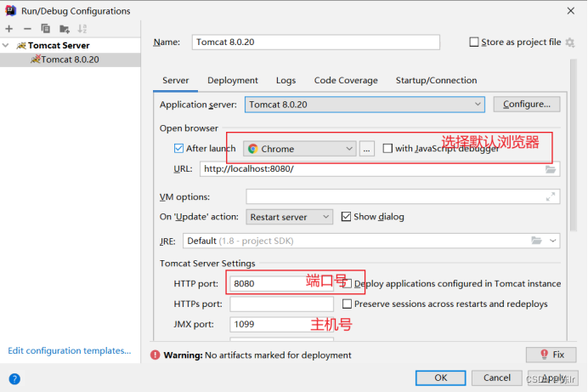Click into the Name field
This screenshot has height=392, width=588.
(x=316, y=42)
